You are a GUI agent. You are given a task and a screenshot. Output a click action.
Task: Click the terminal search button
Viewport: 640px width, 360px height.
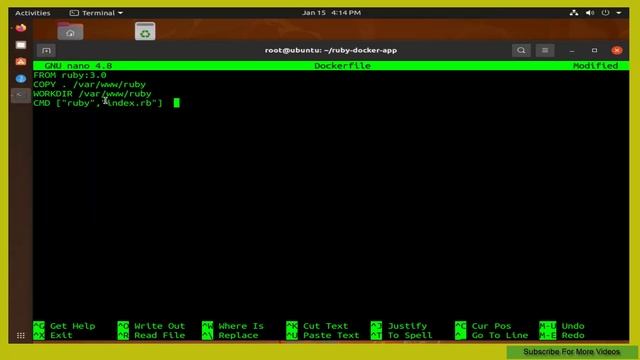point(521,50)
